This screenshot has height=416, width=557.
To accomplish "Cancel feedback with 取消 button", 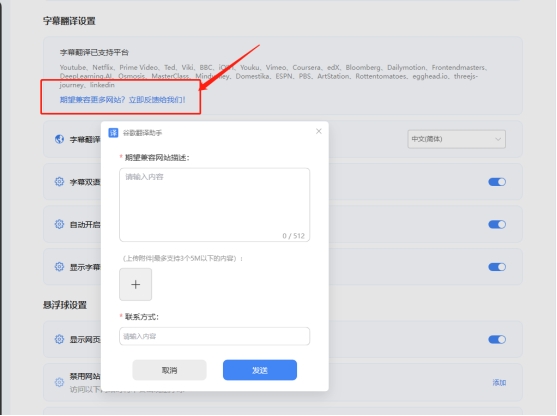I will pos(169,370).
